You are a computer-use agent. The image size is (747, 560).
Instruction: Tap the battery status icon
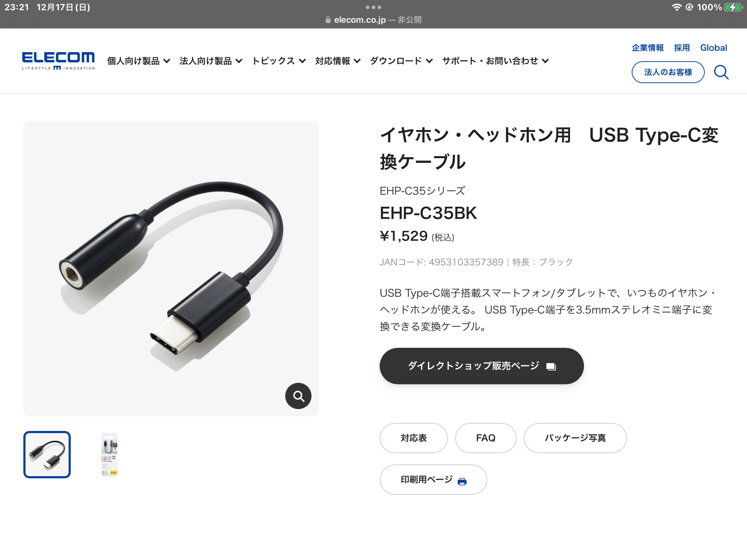[734, 7]
